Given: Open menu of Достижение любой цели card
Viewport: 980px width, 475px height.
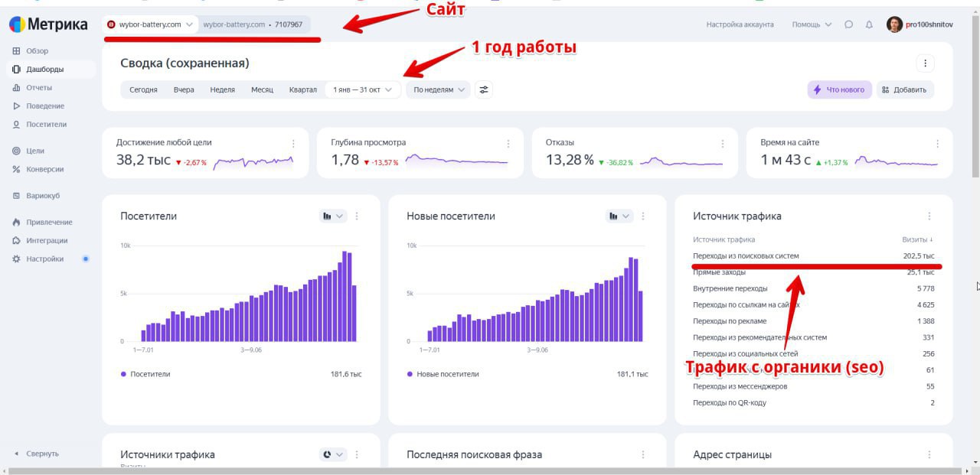Looking at the screenshot, I should pos(293,143).
